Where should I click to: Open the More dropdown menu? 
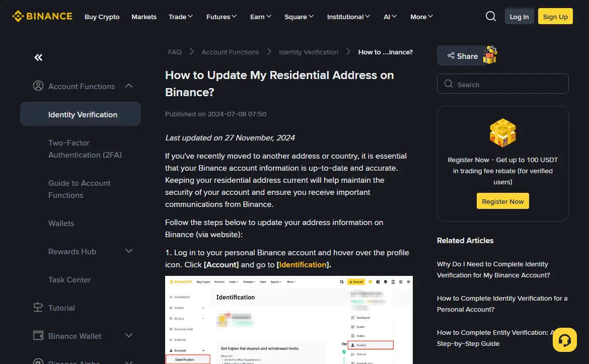(x=421, y=17)
